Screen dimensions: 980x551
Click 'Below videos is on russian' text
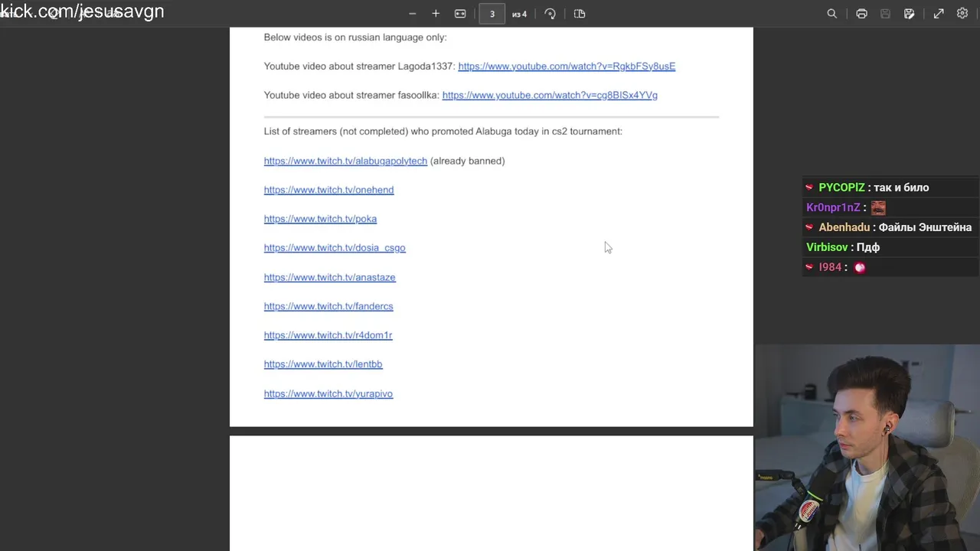(x=355, y=37)
